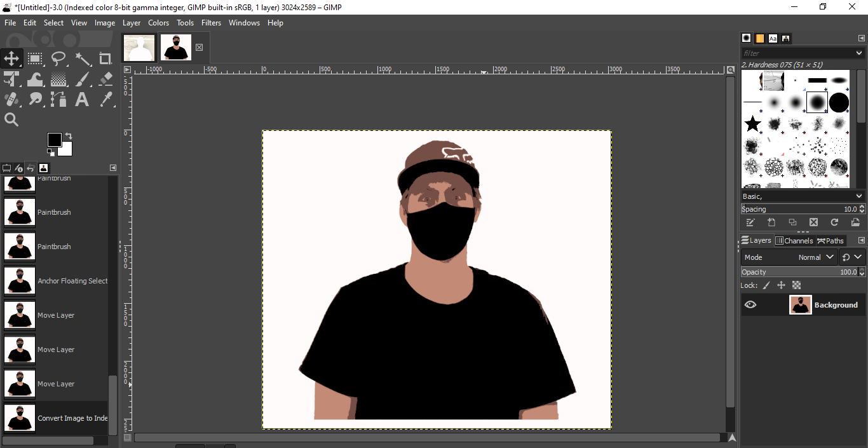The height and width of the screenshot is (448, 868).
Task: Open the Basic brush tag dropdown
Action: click(803, 196)
